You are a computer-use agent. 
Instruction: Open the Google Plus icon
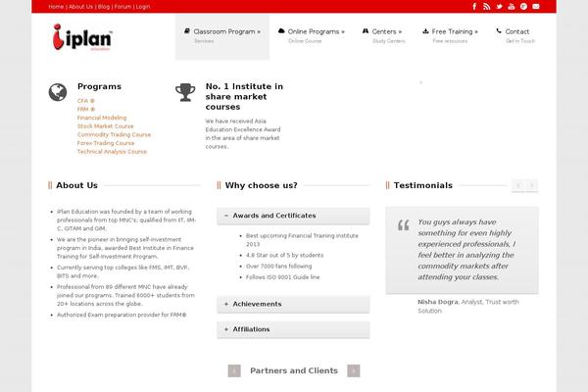[x=524, y=7]
